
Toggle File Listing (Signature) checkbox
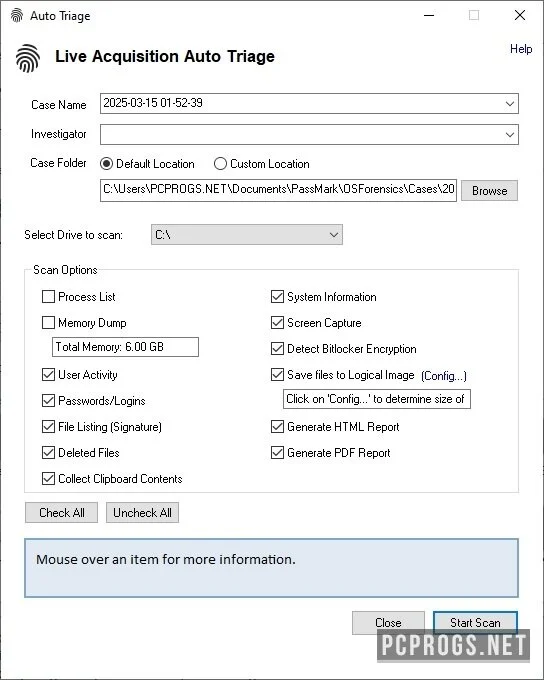[48, 427]
